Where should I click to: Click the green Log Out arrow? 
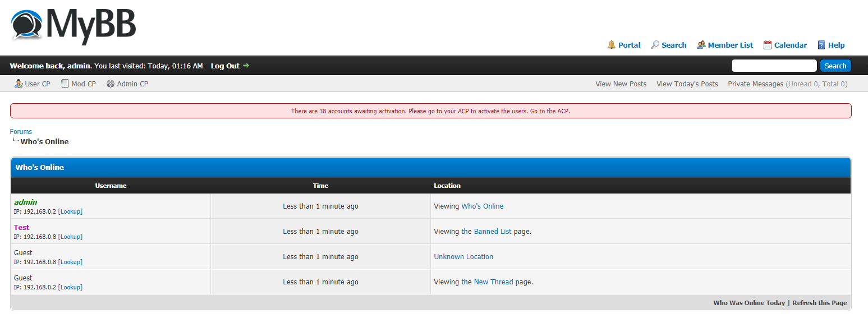coord(246,66)
